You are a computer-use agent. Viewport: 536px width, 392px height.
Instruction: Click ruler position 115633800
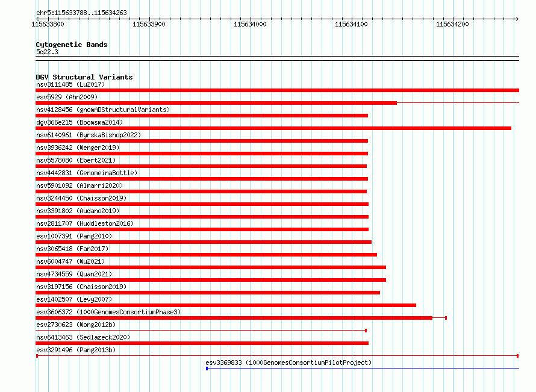click(48, 24)
